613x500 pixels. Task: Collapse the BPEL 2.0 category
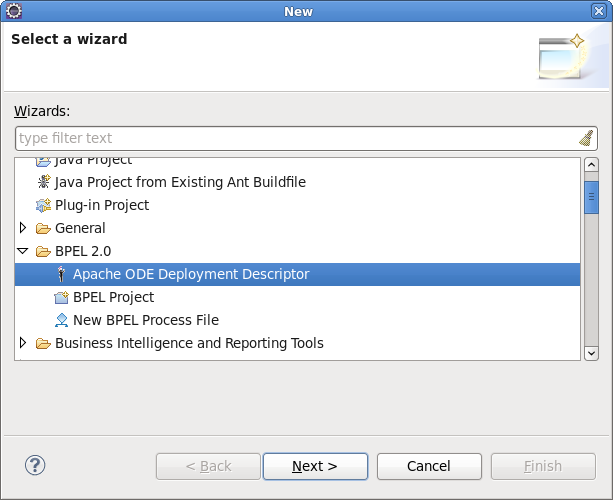24,251
